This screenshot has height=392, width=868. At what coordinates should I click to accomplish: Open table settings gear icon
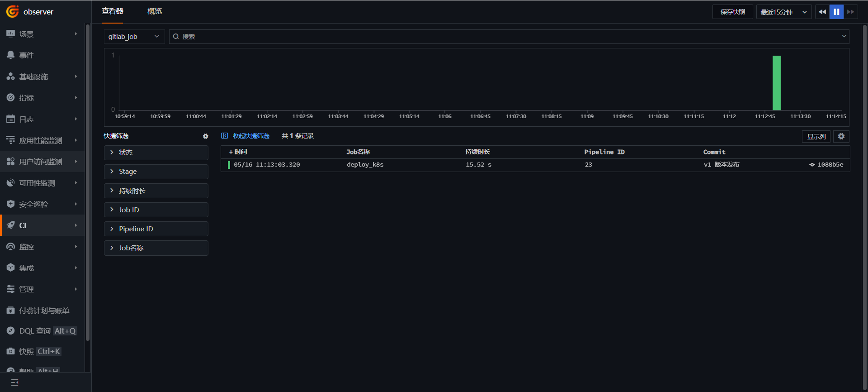click(841, 136)
